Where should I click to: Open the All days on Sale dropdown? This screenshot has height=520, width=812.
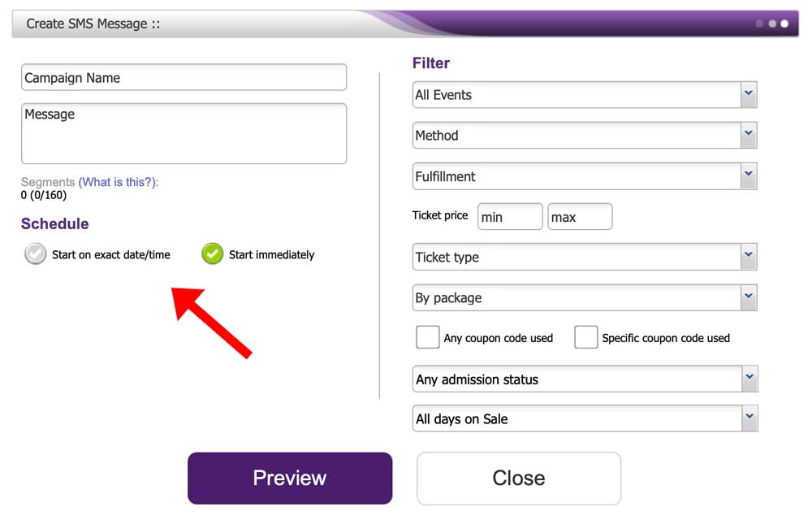[584, 418]
